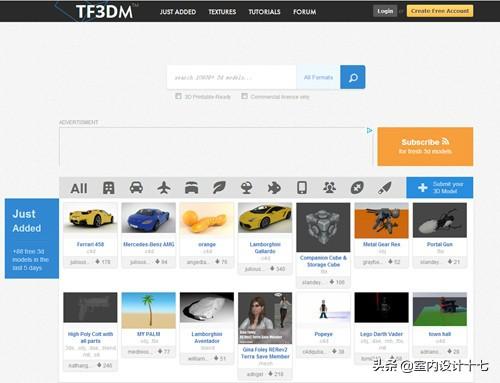Viewport: 500px width, 383px height.
Task: Open the Companion Cube thumbnail
Action: (323, 227)
